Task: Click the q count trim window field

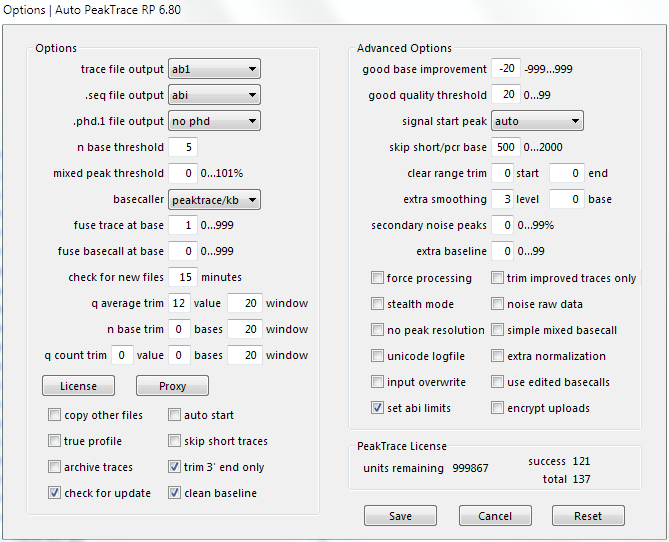Action: [x=245, y=356]
